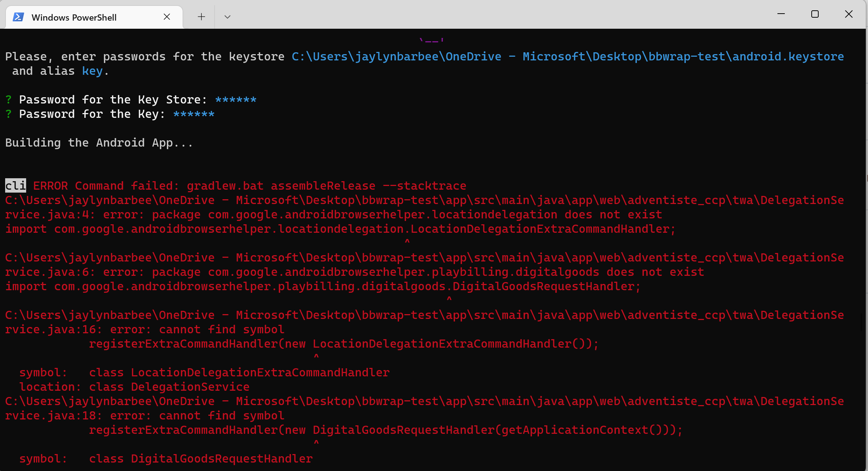Click the DigitalGoodsRequestHandler symbol text
The height and width of the screenshot is (471, 868).
tap(221, 458)
